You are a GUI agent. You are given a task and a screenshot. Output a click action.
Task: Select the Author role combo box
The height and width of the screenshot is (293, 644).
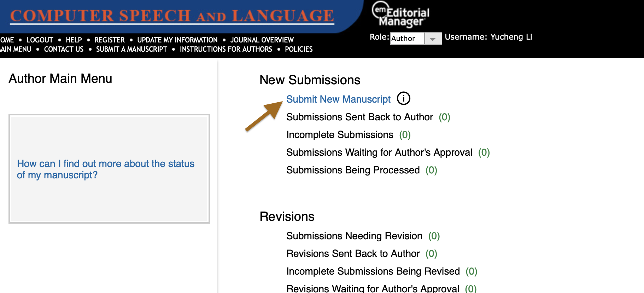pos(408,39)
